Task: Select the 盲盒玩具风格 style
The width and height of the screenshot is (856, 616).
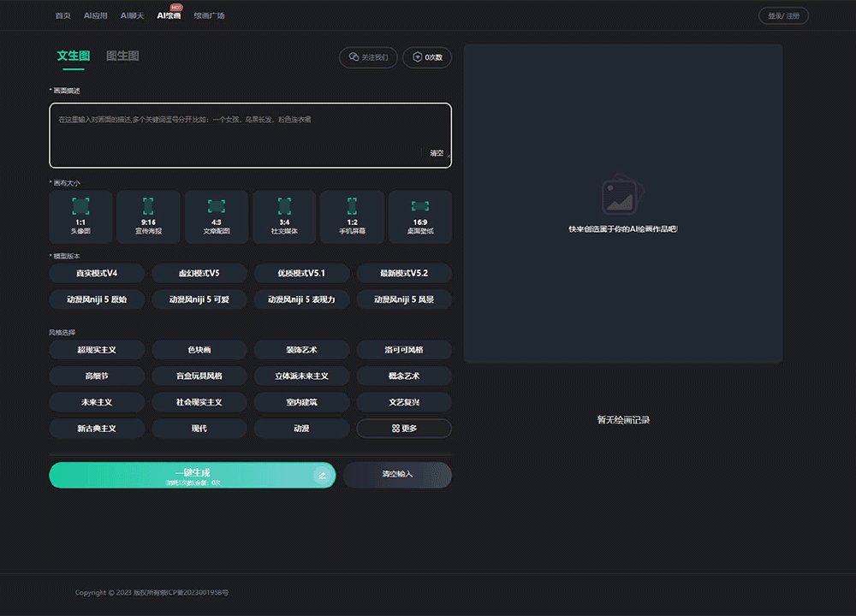Action: tap(199, 376)
